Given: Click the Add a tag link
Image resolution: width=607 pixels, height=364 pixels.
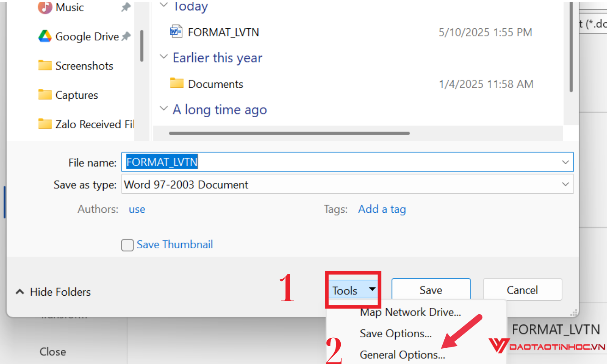Looking at the screenshot, I should (382, 209).
